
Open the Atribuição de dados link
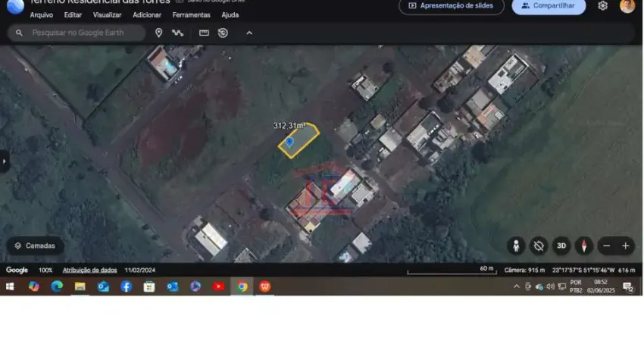click(x=89, y=270)
